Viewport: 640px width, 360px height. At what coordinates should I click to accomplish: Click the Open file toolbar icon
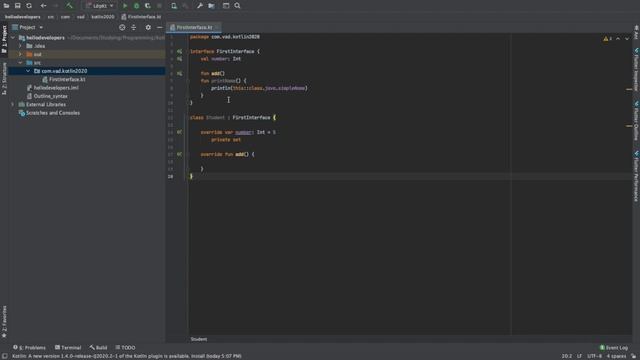pos(6,6)
